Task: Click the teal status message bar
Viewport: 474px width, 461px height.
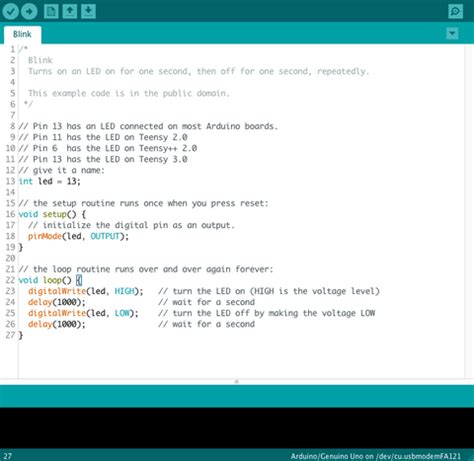Action: pyautogui.click(x=237, y=396)
